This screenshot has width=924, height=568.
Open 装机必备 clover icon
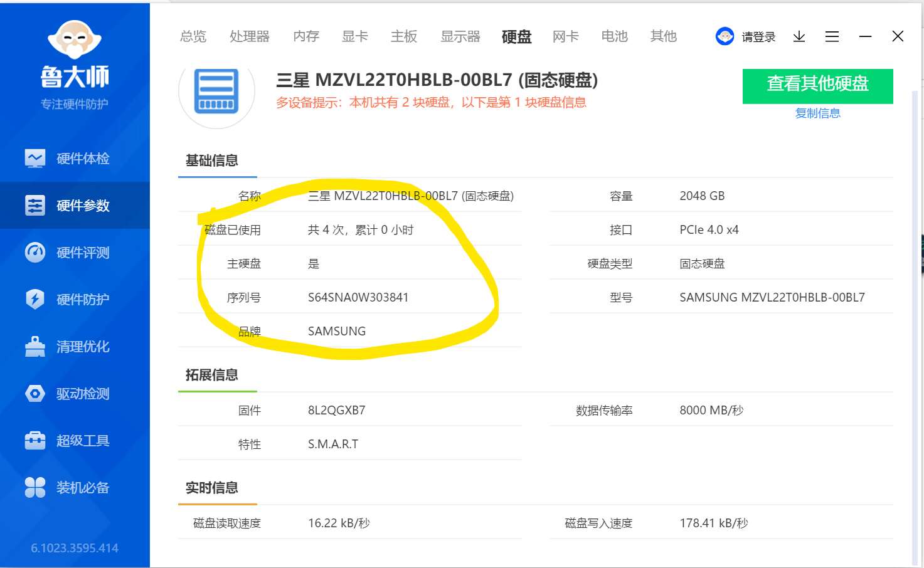(35, 487)
